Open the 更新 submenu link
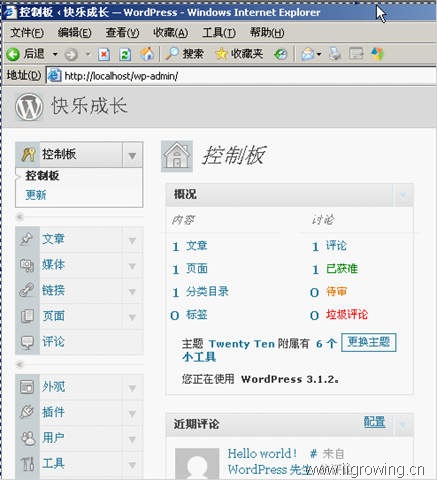 tap(36, 195)
